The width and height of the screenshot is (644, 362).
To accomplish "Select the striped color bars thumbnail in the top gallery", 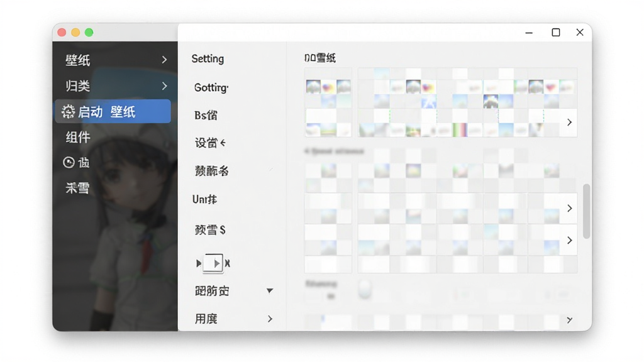I will [460, 130].
